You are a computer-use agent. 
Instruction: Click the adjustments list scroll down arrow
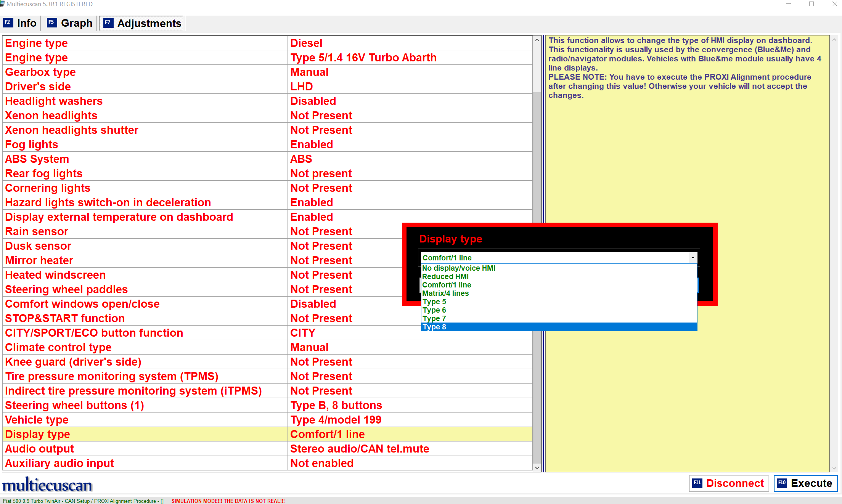point(537,468)
